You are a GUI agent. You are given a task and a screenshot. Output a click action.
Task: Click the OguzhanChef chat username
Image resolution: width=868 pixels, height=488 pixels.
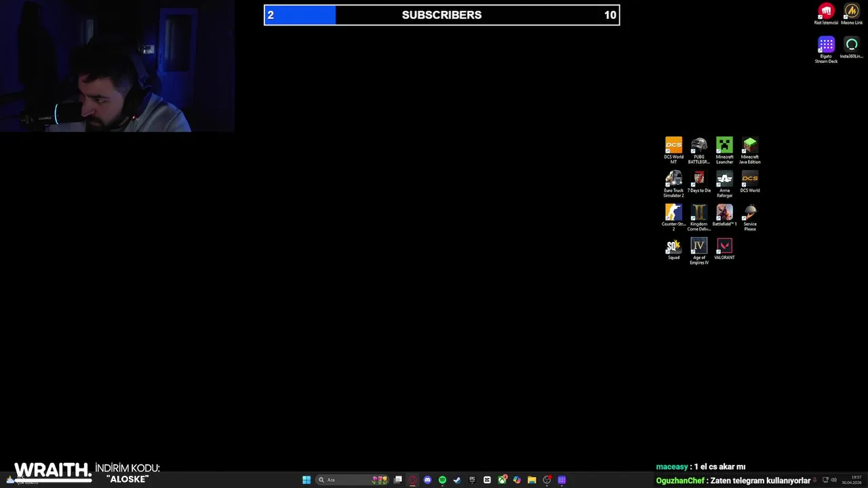coord(680,481)
